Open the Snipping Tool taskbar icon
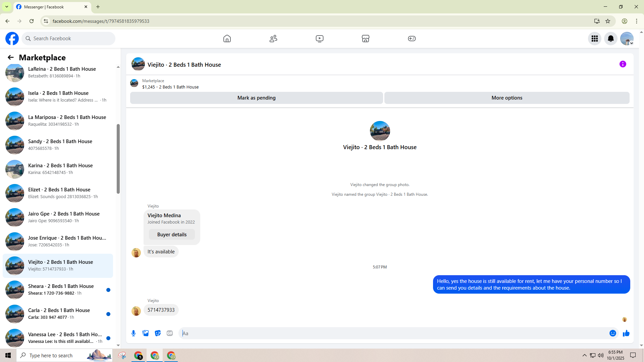Screen dimensions: 644x362 [x=122, y=355]
